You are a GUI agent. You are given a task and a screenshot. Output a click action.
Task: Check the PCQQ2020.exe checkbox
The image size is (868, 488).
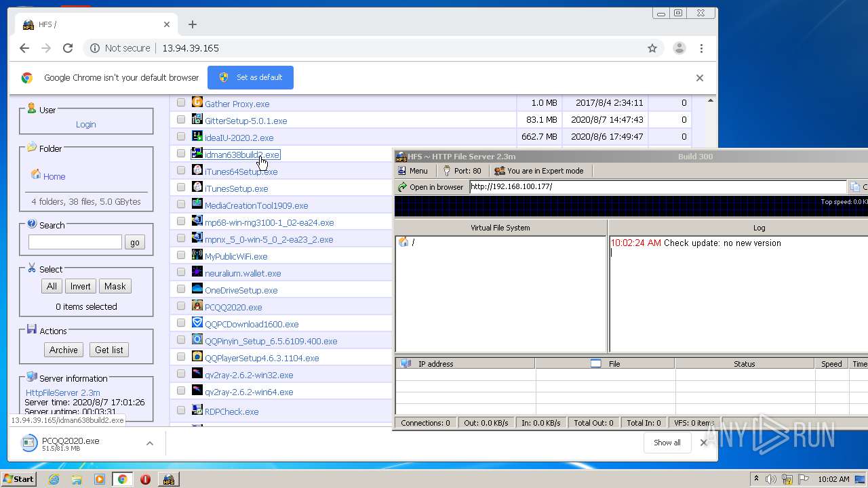[x=181, y=306]
